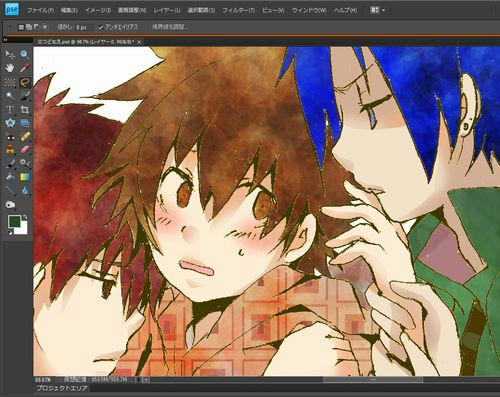500x397 pixels.
Task: Choose Intersect with Selection mode icon
Action: point(46,27)
